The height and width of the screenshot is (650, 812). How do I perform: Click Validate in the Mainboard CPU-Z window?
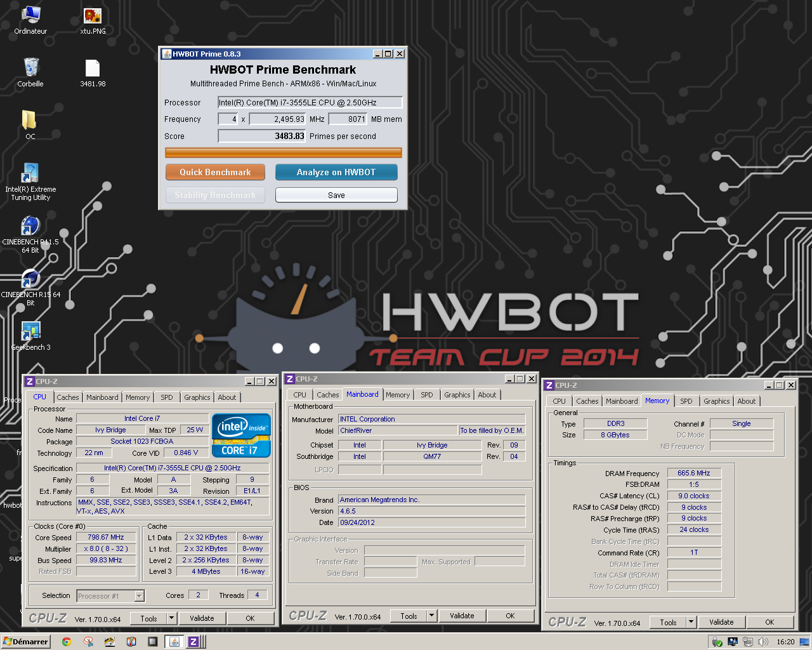click(x=462, y=616)
